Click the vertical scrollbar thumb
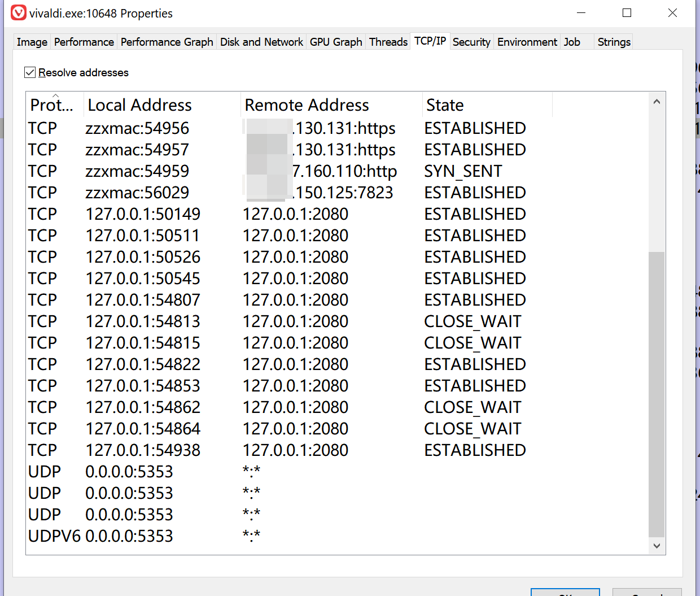The width and height of the screenshot is (700, 596). (x=657, y=394)
